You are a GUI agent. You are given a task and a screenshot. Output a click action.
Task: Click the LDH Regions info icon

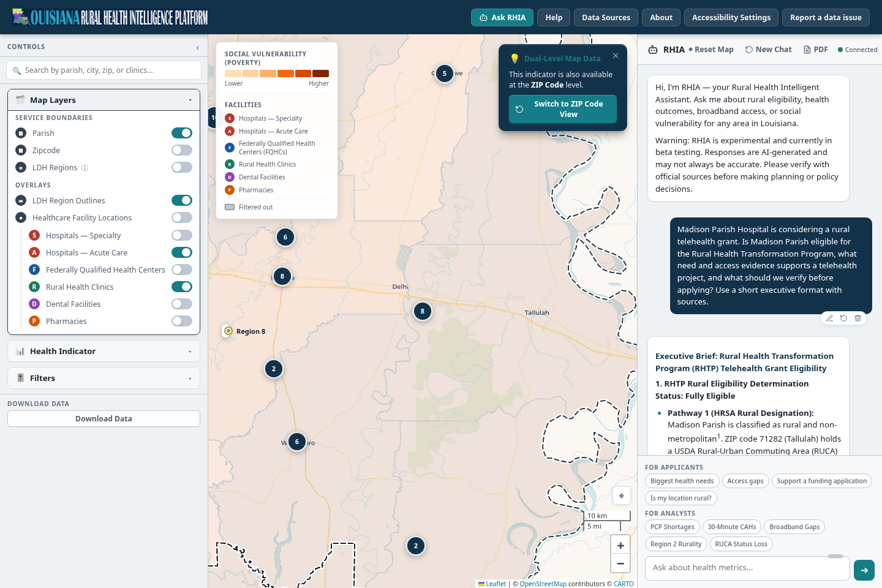coord(85,167)
